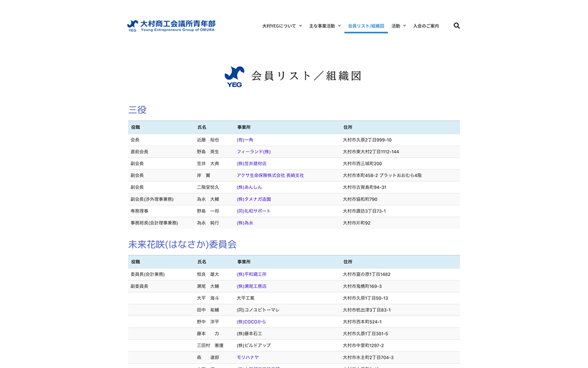Select name cell 三田村 憲護

pyautogui.click(x=210, y=346)
